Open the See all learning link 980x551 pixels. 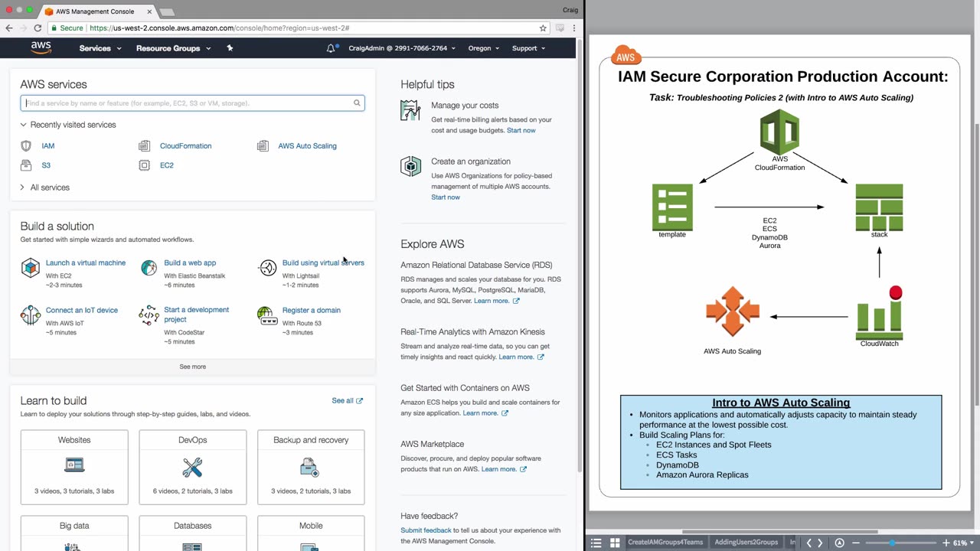348,401
